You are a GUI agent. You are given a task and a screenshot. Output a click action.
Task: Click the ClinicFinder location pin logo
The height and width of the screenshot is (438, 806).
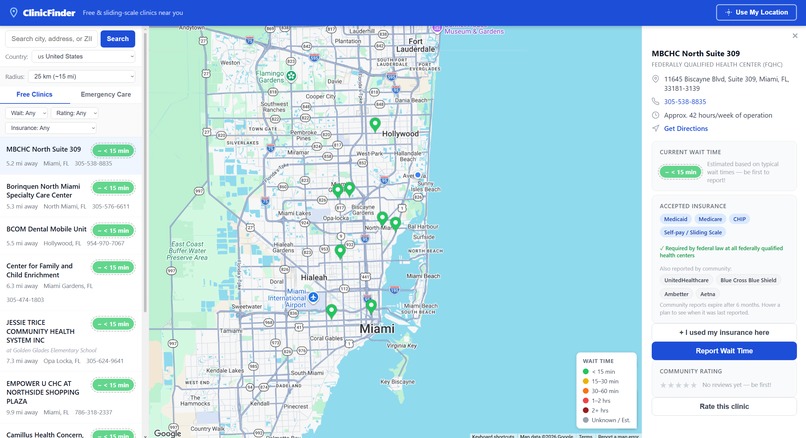tap(14, 12)
